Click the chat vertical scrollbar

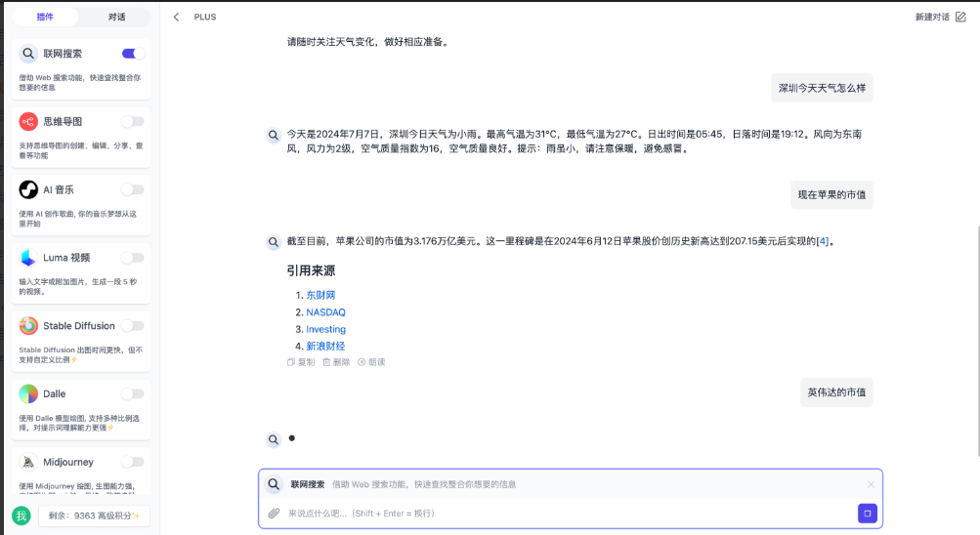click(977, 341)
